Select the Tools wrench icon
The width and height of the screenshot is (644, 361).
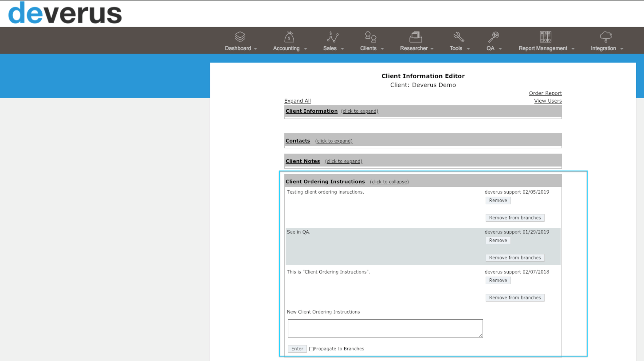coord(459,37)
